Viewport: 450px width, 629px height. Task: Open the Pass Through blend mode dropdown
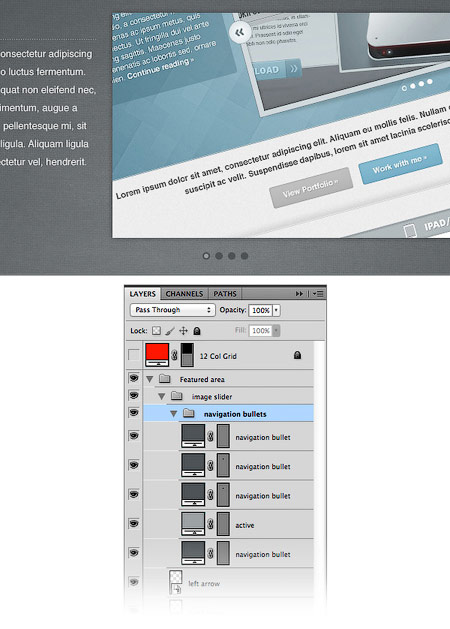(x=173, y=310)
